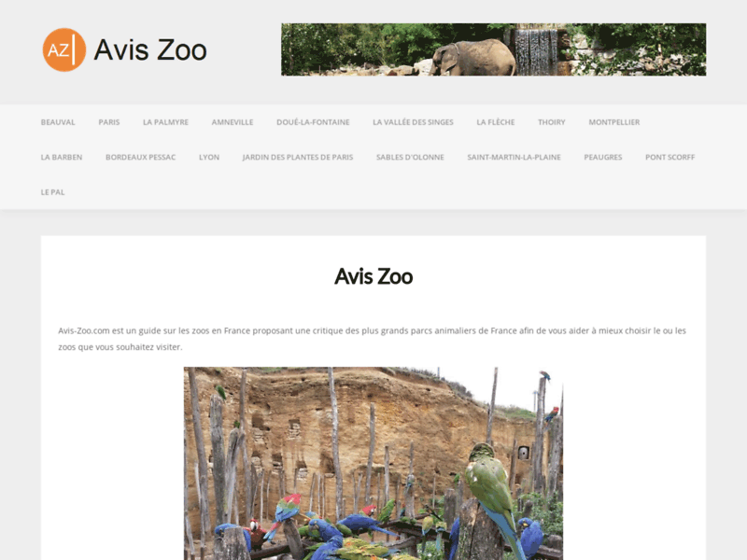Navigate to Doué-la-Fontaine page
The width and height of the screenshot is (747, 560).
tap(313, 122)
